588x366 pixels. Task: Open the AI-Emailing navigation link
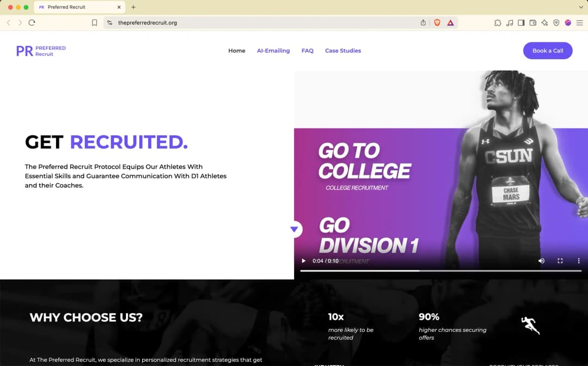point(273,51)
